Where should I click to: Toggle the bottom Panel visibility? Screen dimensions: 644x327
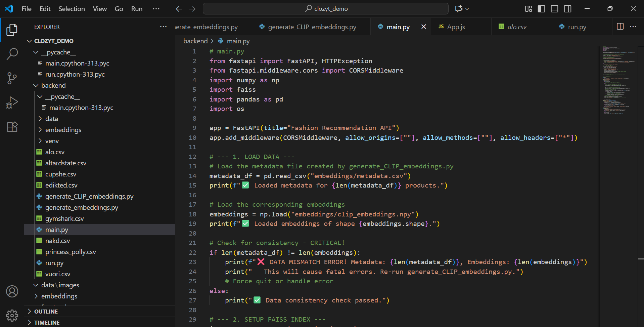coord(554,9)
